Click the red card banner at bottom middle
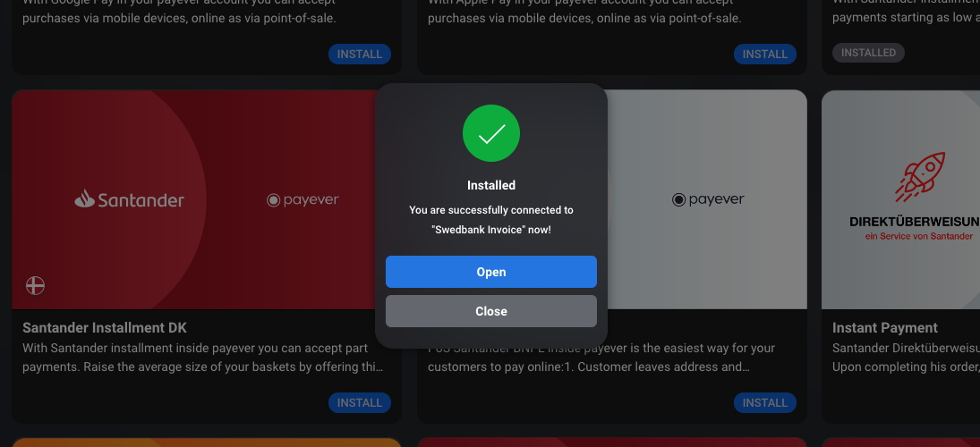 [612, 443]
